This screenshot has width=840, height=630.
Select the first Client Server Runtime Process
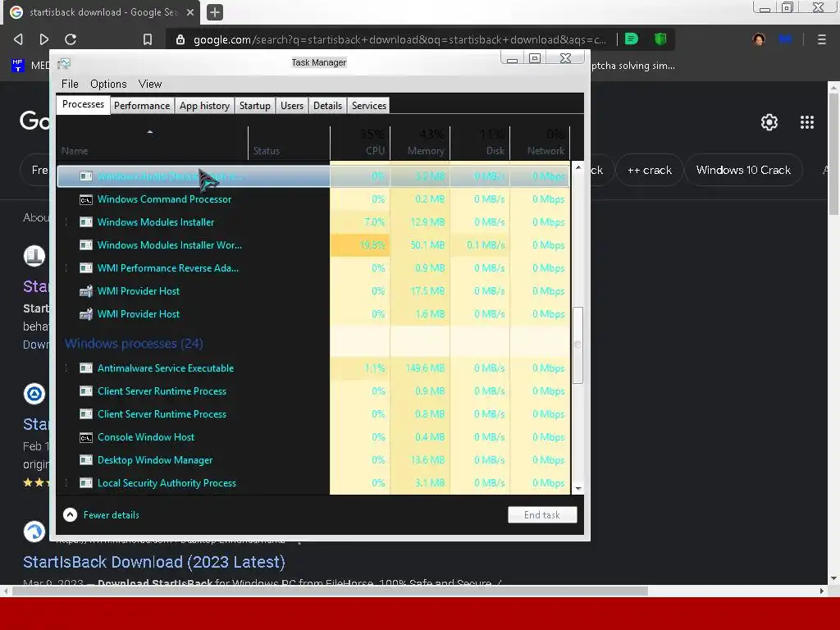click(313, 391)
